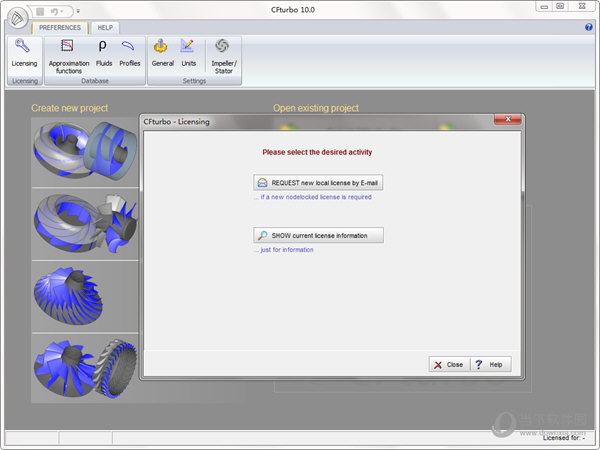Open Approximation functions database
Viewport: 600px width, 450px height.
pyautogui.click(x=69, y=56)
